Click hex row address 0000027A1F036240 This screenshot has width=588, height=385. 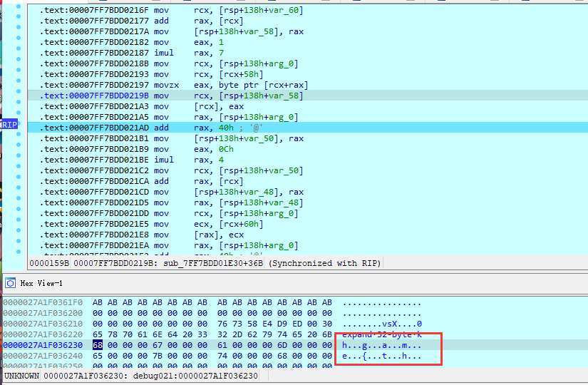(43, 355)
